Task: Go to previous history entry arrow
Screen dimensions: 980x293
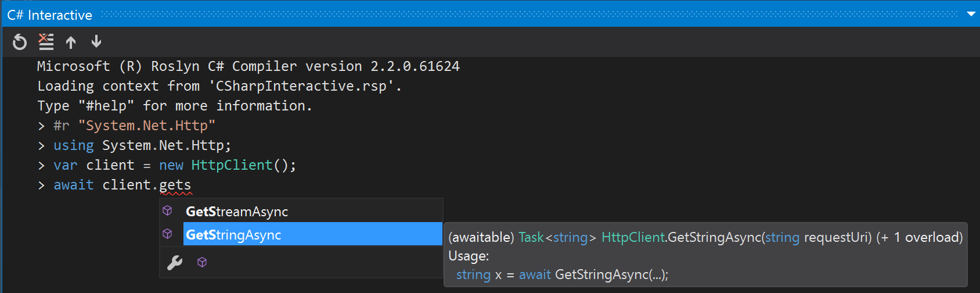Action: tap(71, 42)
